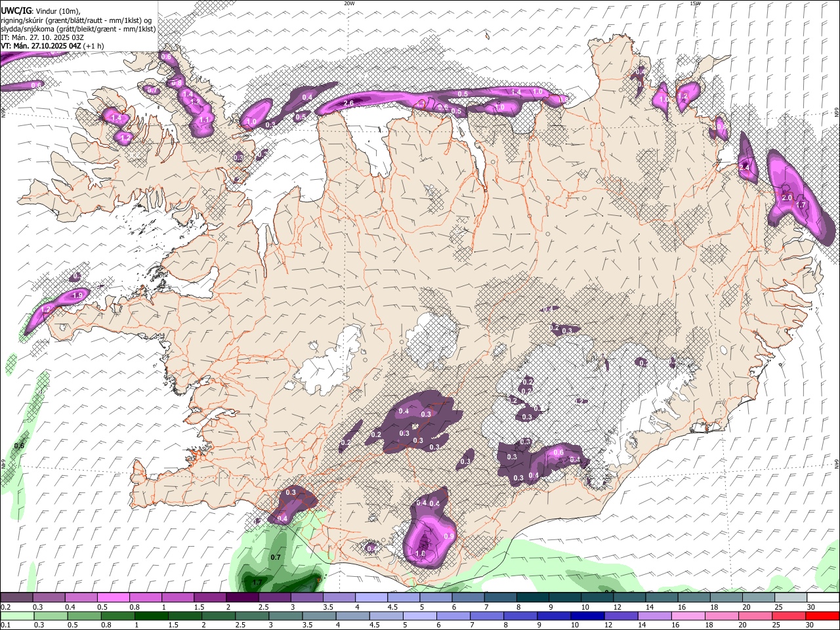
Task: Click the pale green 0.1 swatch, bottom legend row
Action: coord(18,616)
